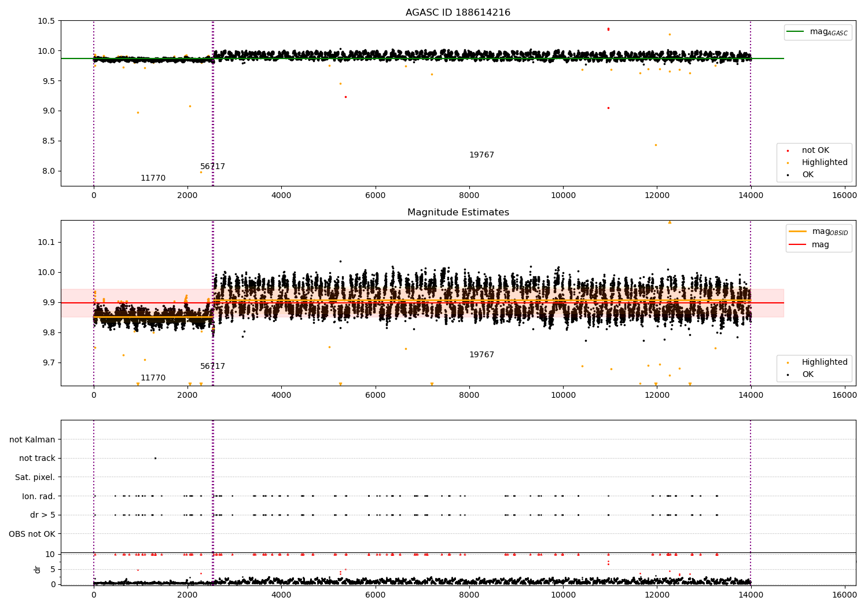Click the single black point on the not track row
868x608 pixels.
[x=155, y=458]
